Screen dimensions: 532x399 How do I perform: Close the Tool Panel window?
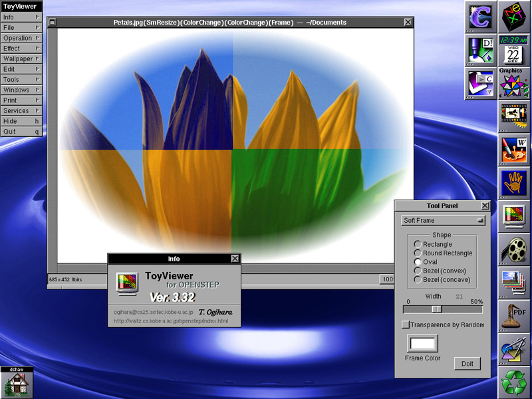point(485,205)
